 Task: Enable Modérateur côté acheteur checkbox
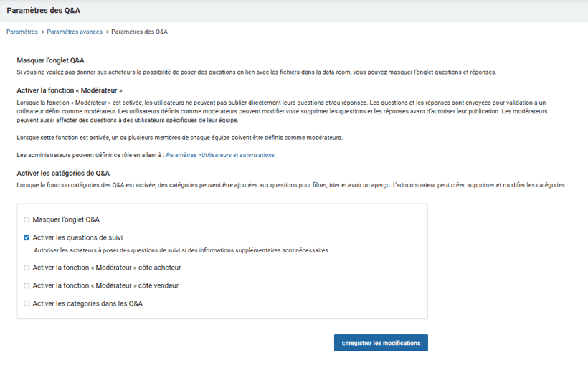(x=27, y=268)
